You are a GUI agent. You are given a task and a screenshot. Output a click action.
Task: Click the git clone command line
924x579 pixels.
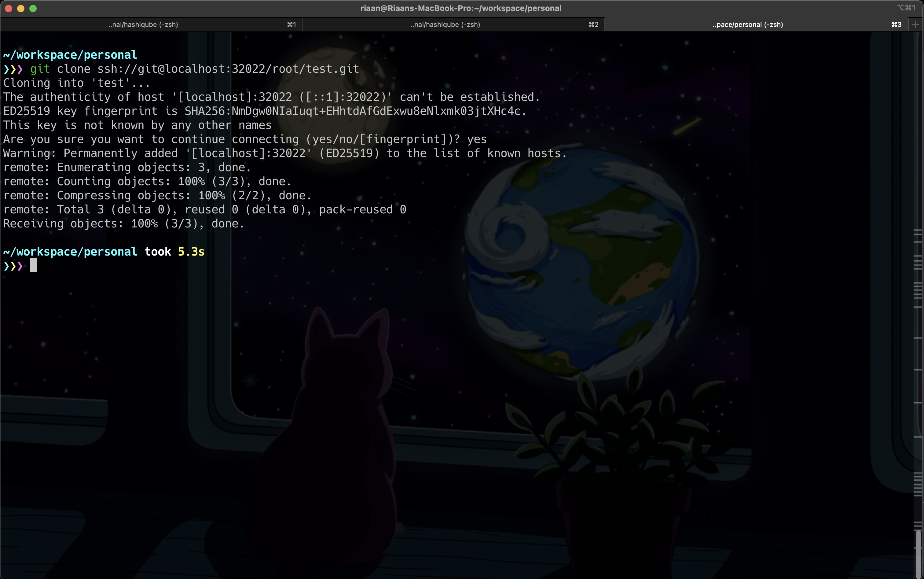click(181, 69)
